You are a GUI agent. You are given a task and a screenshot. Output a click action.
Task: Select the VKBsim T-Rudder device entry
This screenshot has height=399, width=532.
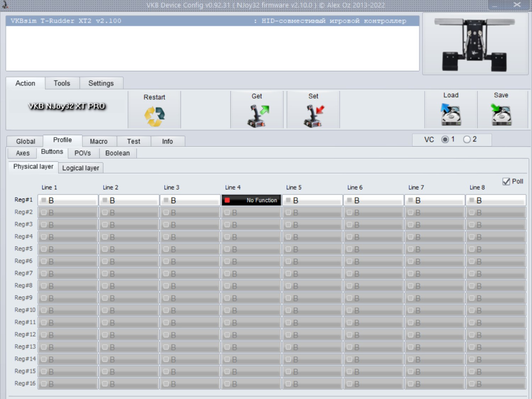tap(212, 21)
